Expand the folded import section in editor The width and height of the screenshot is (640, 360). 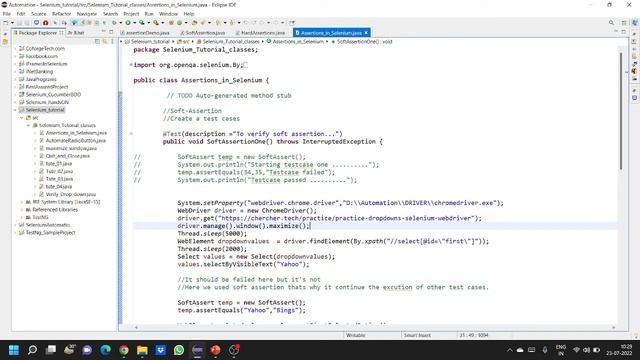[x=131, y=65]
